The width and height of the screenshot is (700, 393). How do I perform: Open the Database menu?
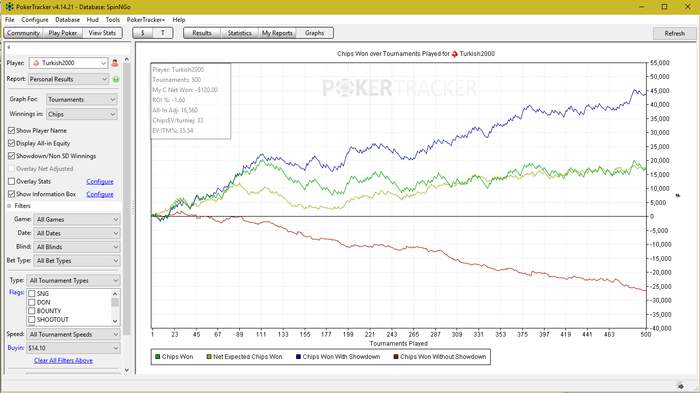point(67,20)
